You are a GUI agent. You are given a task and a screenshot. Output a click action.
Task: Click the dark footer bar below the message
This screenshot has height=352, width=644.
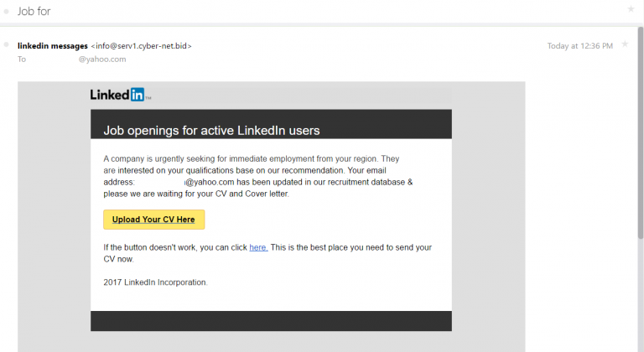pos(271,321)
